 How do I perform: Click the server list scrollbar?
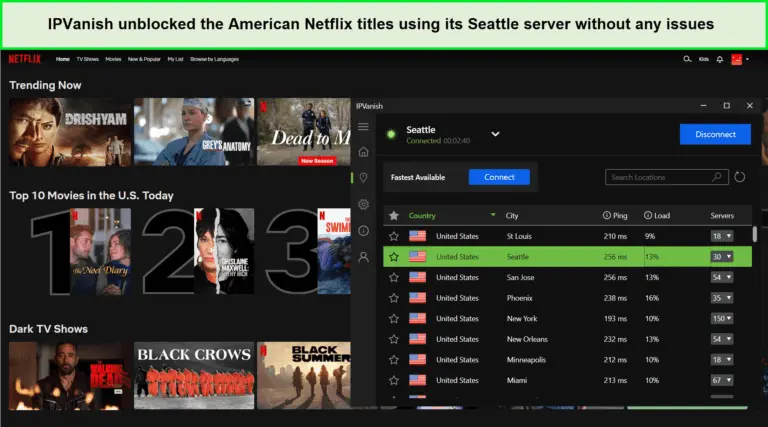click(755, 234)
